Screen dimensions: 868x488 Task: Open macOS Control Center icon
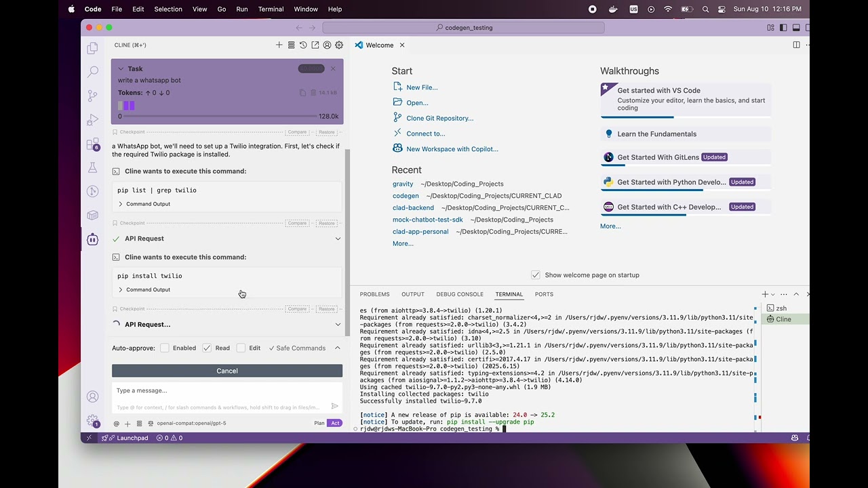tap(722, 9)
